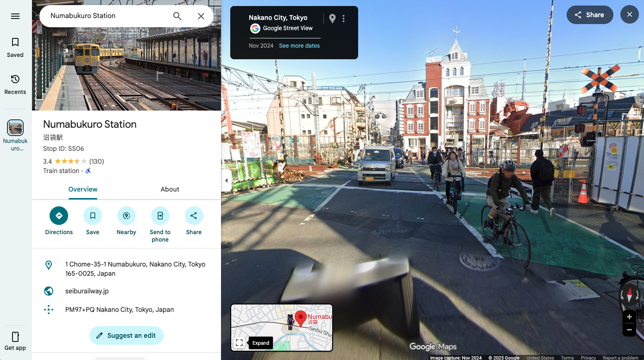Open the 130 reviews link
Screen dimensions: 644x360
96,161
